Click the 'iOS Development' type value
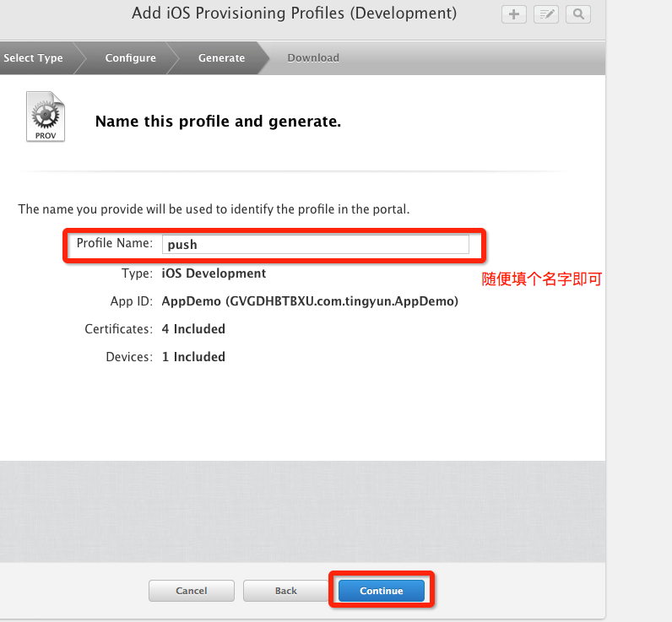 [214, 273]
